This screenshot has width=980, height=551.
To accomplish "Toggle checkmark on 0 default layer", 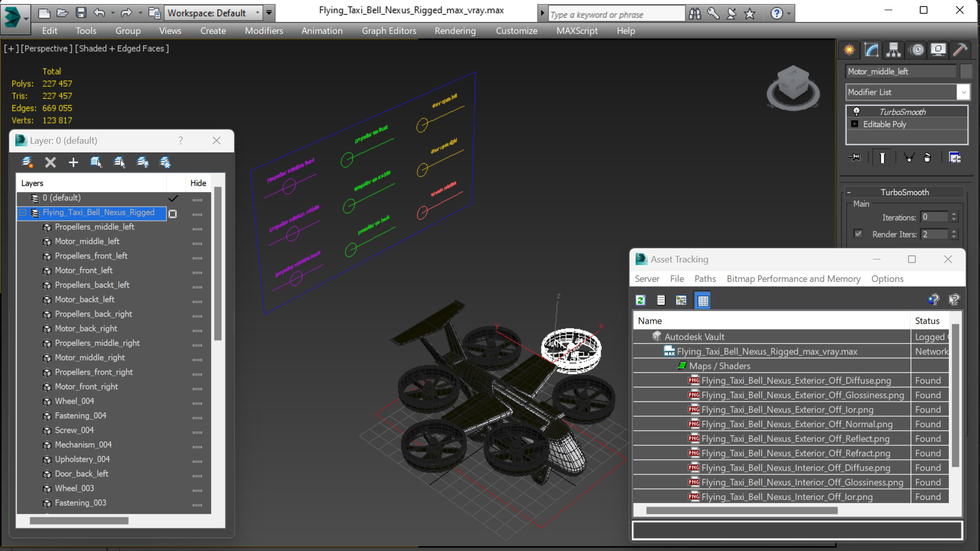I will pyautogui.click(x=172, y=198).
